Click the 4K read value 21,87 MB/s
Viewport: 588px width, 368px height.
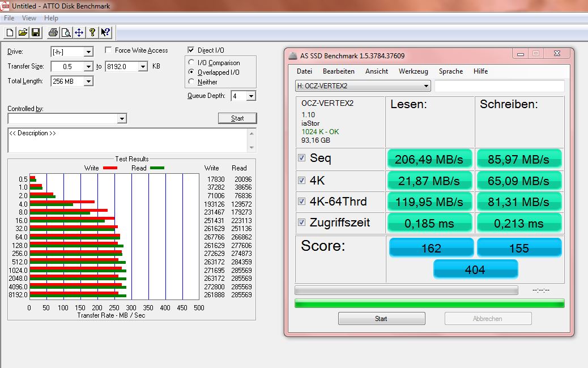[429, 181]
